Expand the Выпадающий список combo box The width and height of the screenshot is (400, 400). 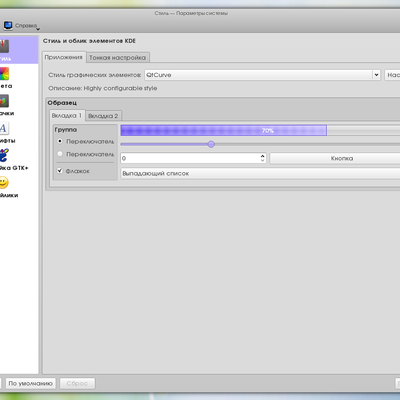[260, 173]
